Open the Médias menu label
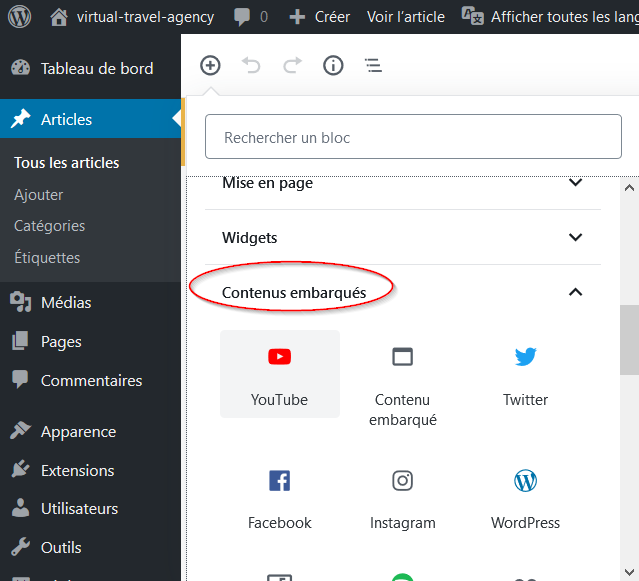The image size is (639, 581). [66, 302]
